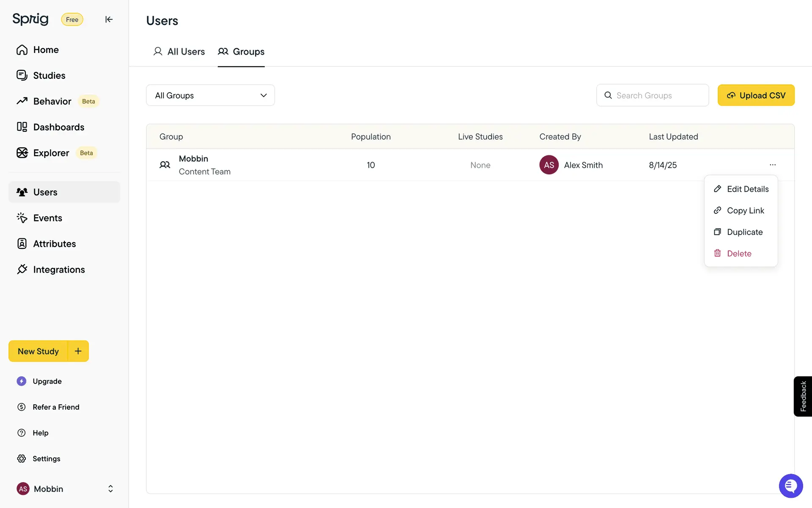
Task: Collapse the sidebar with the arrow icon
Action: click(x=109, y=19)
